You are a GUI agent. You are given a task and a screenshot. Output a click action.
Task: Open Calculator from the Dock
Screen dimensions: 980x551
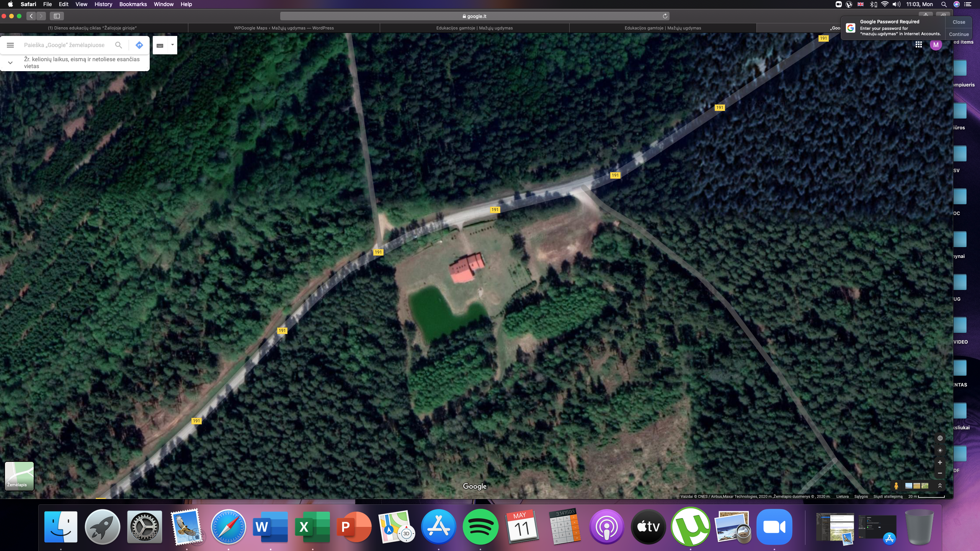[564, 527]
